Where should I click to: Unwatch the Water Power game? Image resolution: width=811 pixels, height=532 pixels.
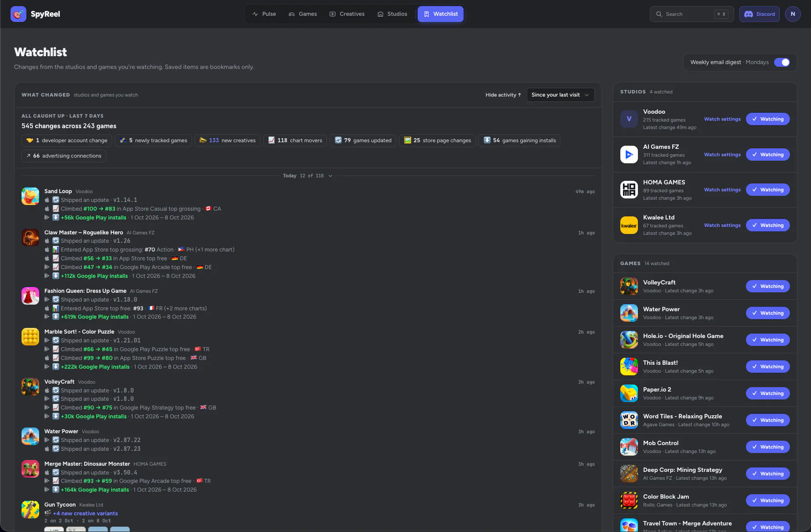pyautogui.click(x=768, y=313)
